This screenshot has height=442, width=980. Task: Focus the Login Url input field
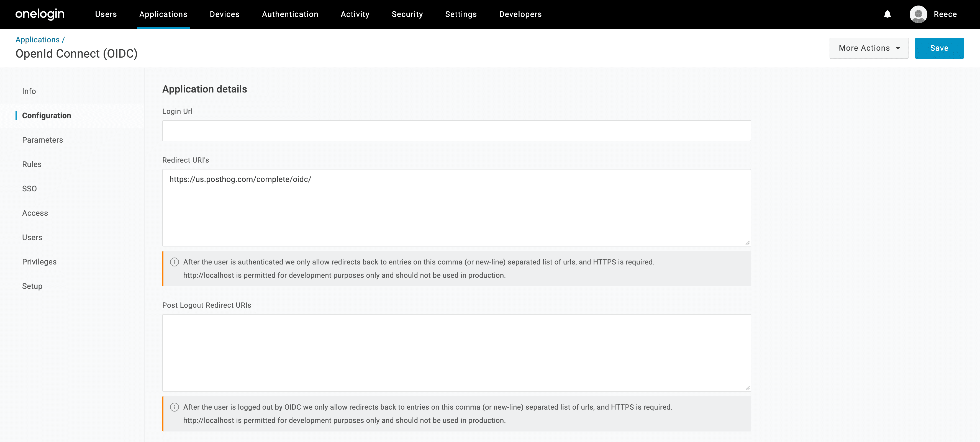456,131
